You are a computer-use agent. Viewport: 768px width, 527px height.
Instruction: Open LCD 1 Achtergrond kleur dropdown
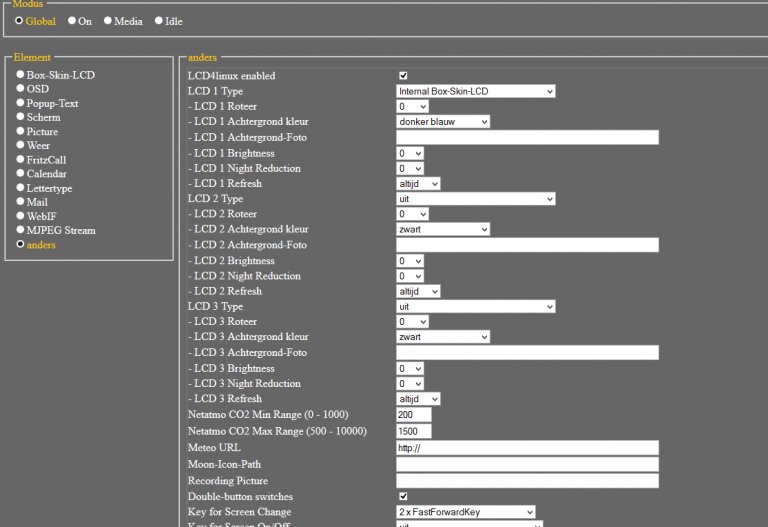(x=443, y=122)
